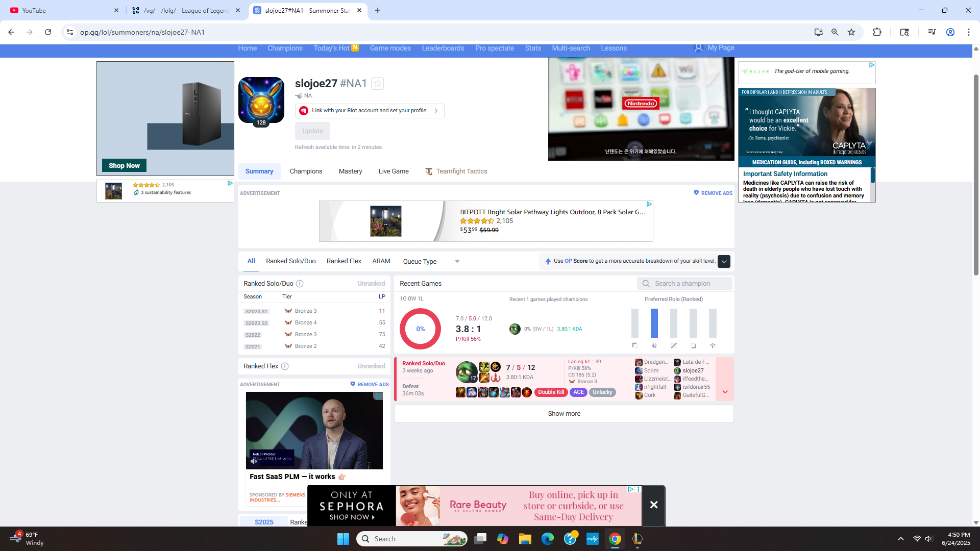Open Champions in the top navigation
The width and height of the screenshot is (980, 551).
click(x=285, y=48)
